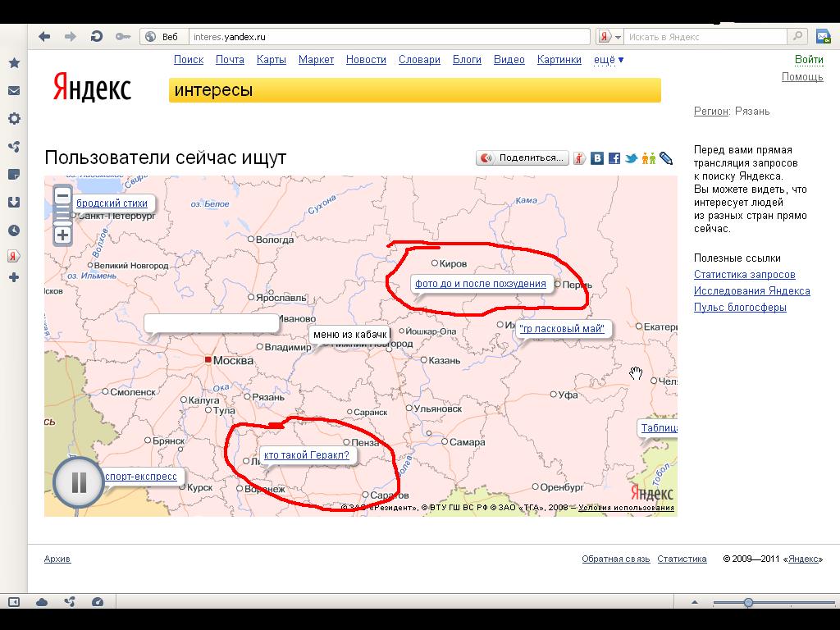The width and height of the screenshot is (840, 630).
Task: Reload the page with the refresh icon
Action: [x=96, y=36]
